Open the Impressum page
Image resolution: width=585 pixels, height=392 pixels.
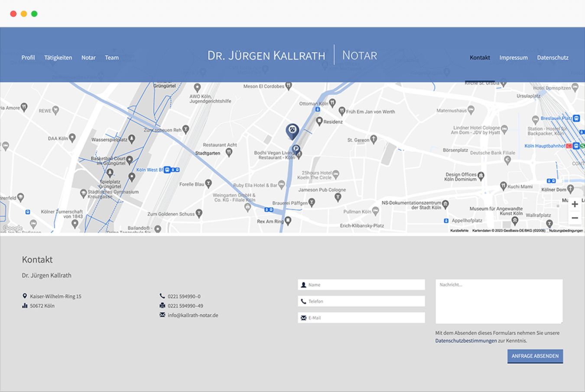tap(513, 58)
